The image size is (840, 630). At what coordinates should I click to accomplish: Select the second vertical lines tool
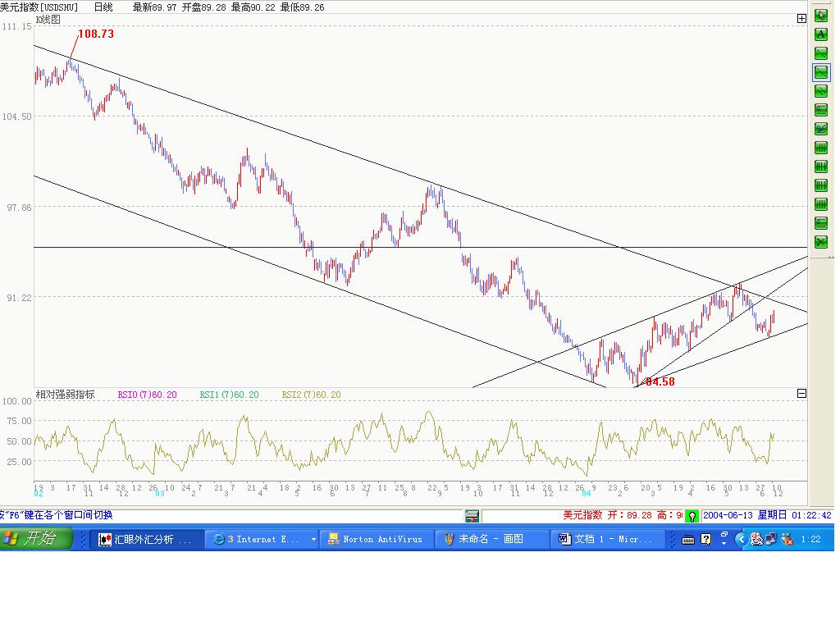pyautogui.click(x=820, y=167)
